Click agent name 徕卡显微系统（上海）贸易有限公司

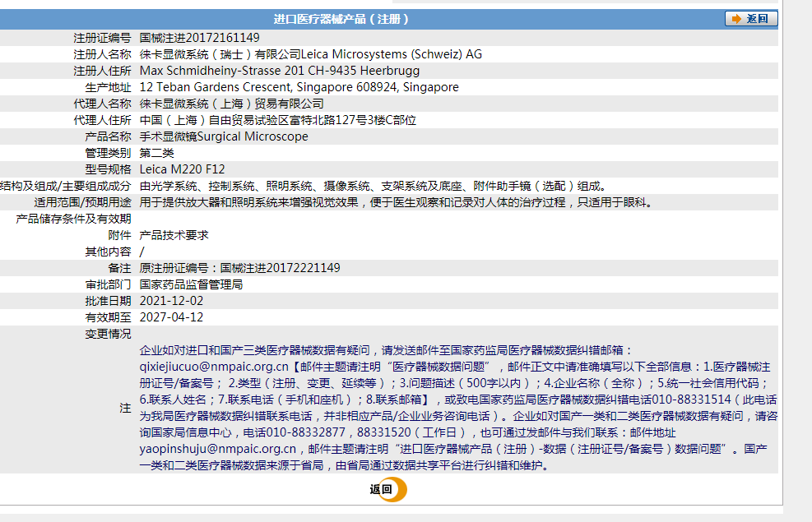[x=231, y=104]
